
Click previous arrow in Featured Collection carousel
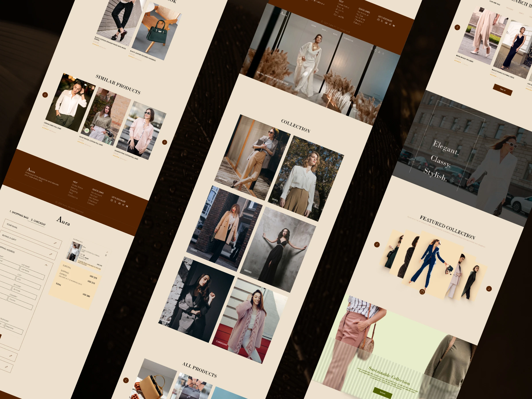coord(377,244)
